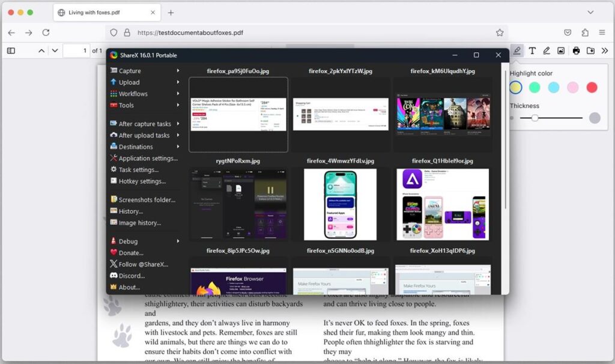Expand the Capture submenu in ShareX
The width and height of the screenshot is (615, 364).
coord(129,71)
